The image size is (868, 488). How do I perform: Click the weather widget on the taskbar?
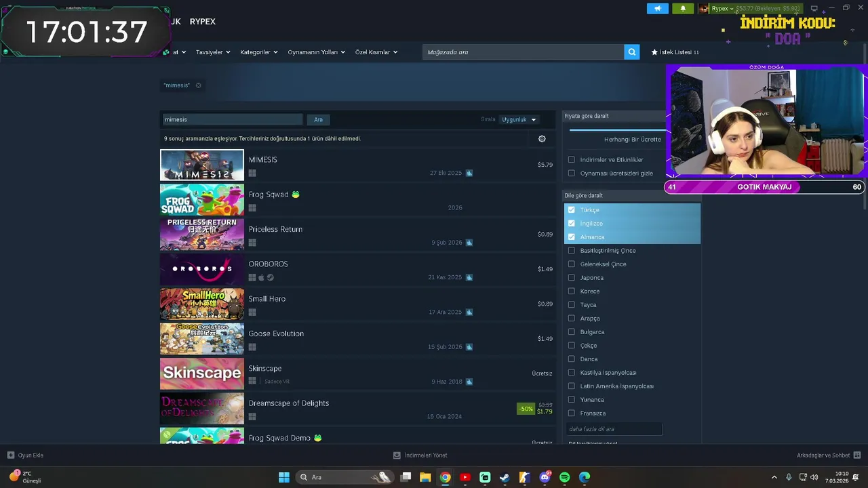coord(26,477)
